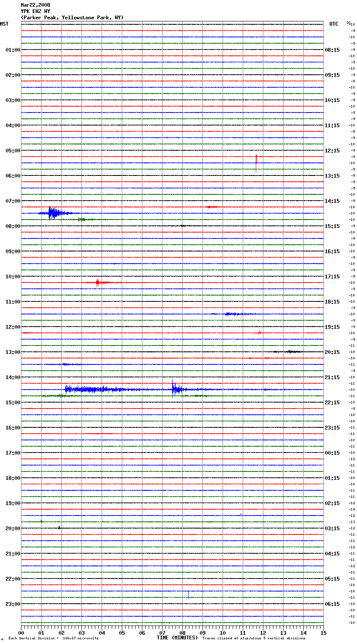Image resolution: width=357 pixels, height=644 pixels.
Task: Click the 14:15 UTC time label
Action: [332, 201]
